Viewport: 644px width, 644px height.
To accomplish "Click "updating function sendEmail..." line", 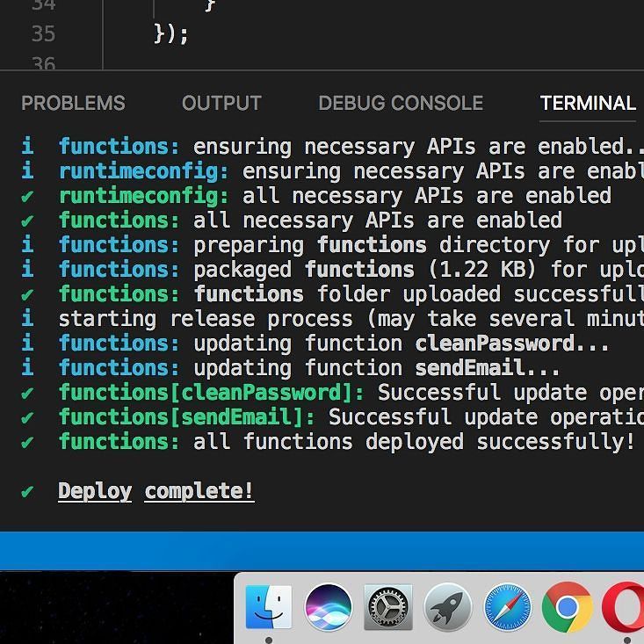I will click(377, 368).
